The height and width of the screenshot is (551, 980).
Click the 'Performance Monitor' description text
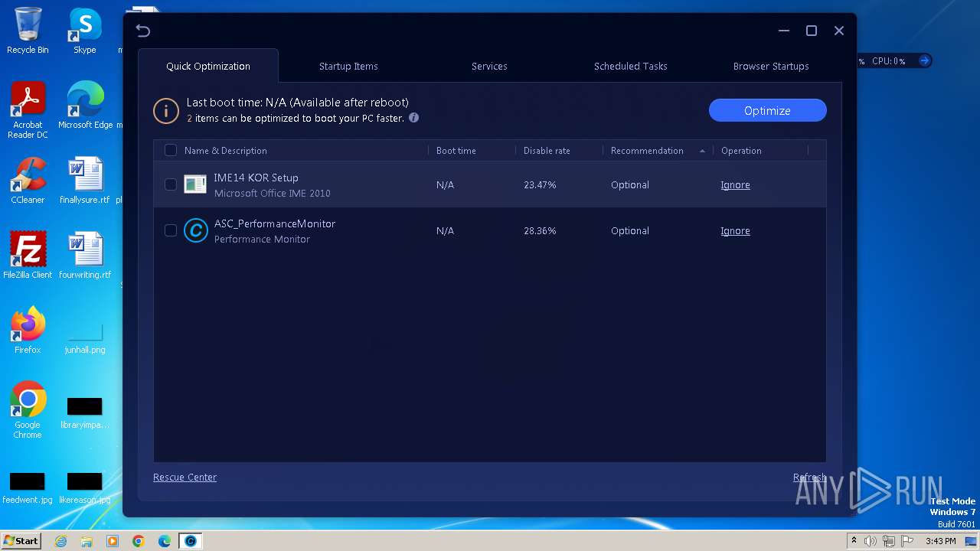click(262, 240)
